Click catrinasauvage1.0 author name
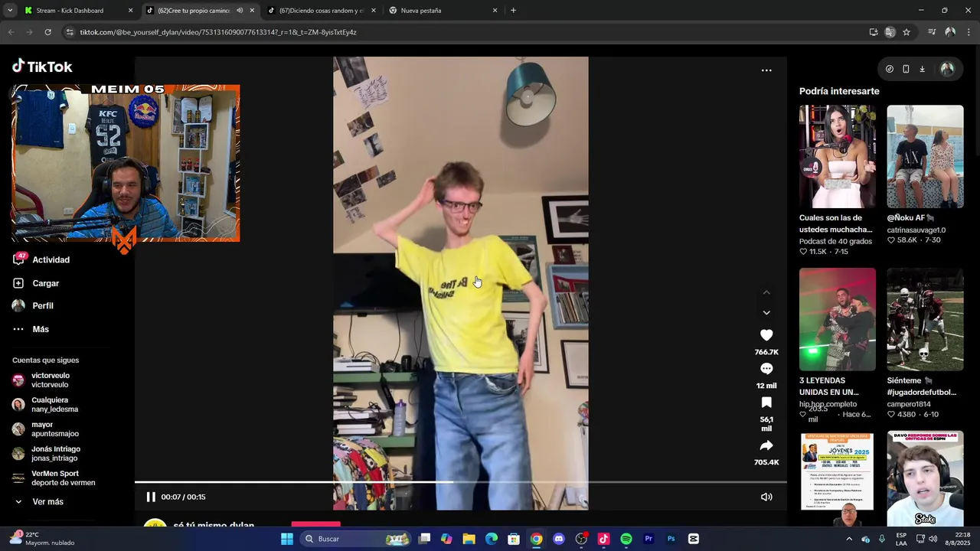Viewport: 980px width, 551px height. coord(916,230)
